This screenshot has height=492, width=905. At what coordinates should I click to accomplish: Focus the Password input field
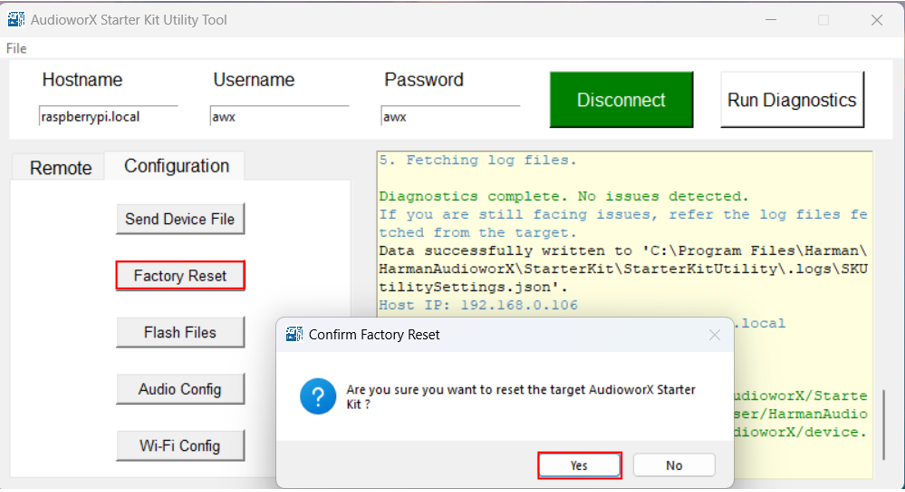point(450,116)
